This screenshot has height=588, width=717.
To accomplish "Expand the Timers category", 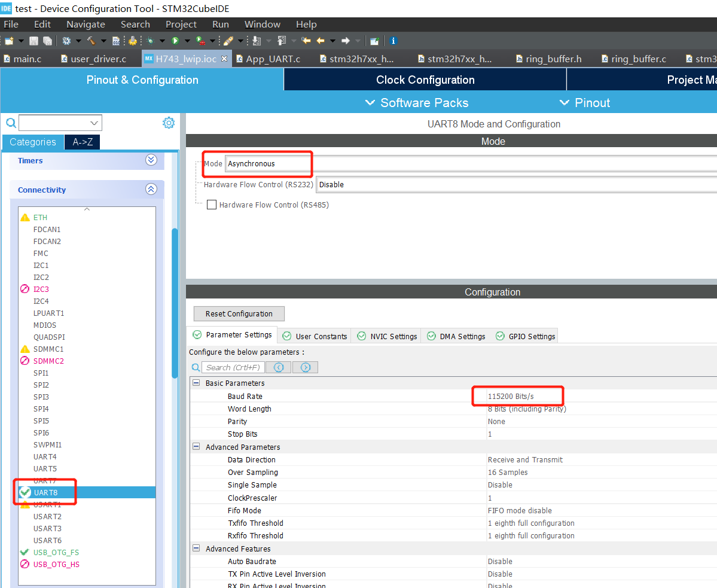I will (x=151, y=160).
